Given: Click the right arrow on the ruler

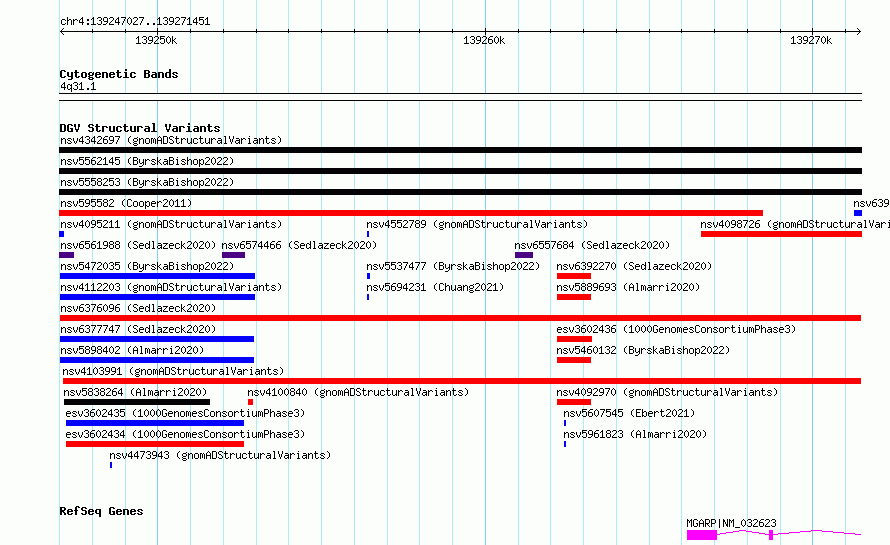Looking at the screenshot, I should [x=859, y=32].
